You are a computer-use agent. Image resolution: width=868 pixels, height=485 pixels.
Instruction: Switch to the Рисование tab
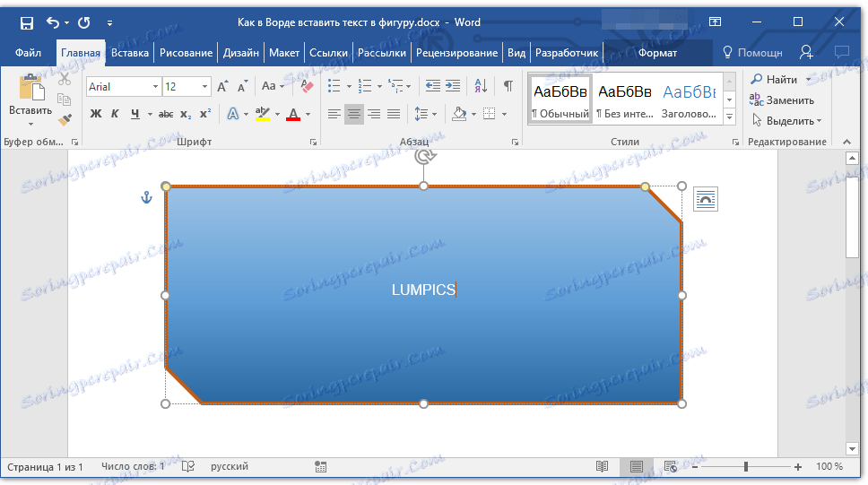[186, 53]
